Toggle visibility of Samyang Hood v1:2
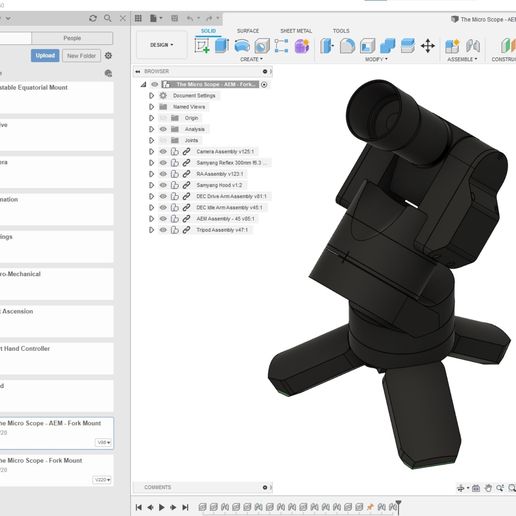Screen dimensions: 516x516 (x=163, y=185)
